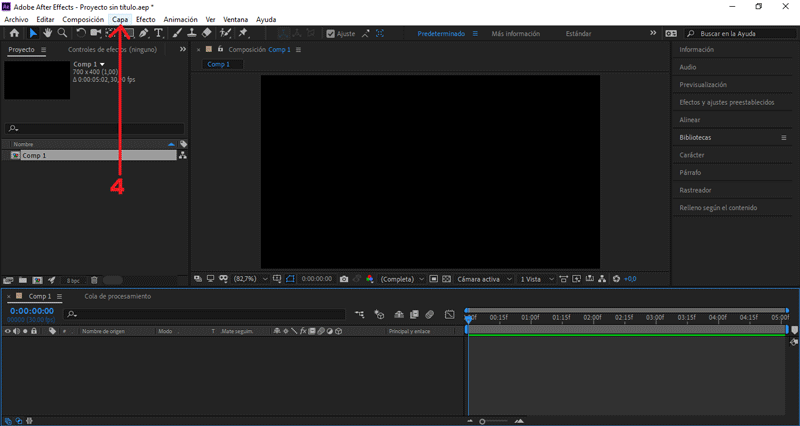Create new folder in Project panel

(22, 280)
